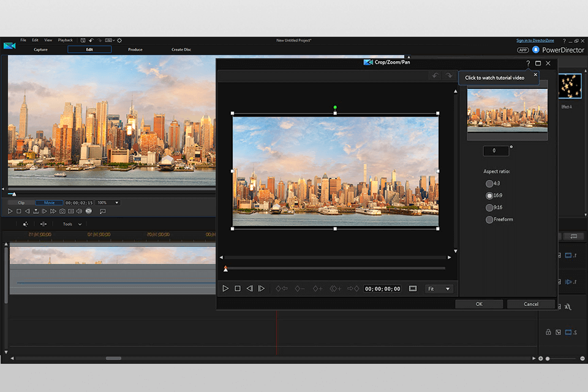
Task: Click the rotation degree input field
Action: [x=496, y=151]
